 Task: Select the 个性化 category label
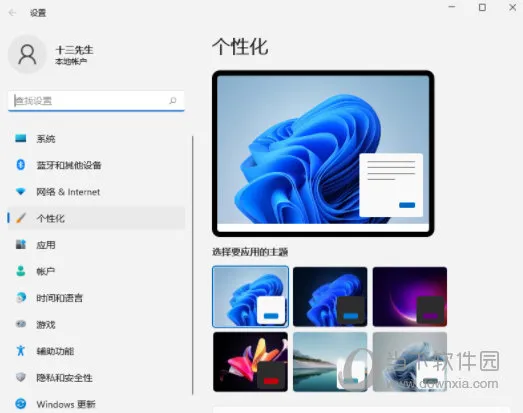click(x=50, y=219)
